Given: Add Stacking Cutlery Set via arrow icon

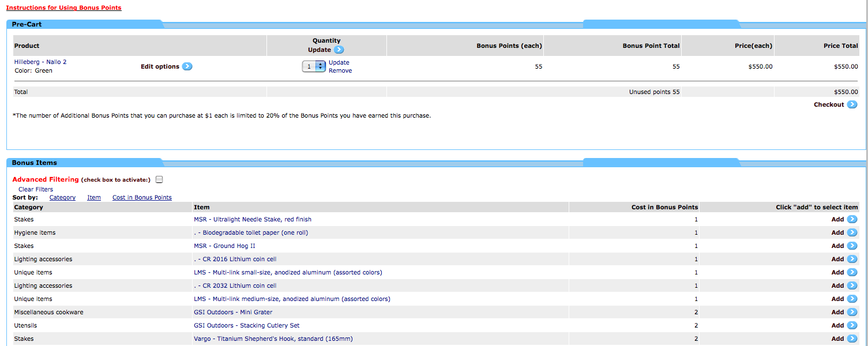Looking at the screenshot, I should 852,325.
